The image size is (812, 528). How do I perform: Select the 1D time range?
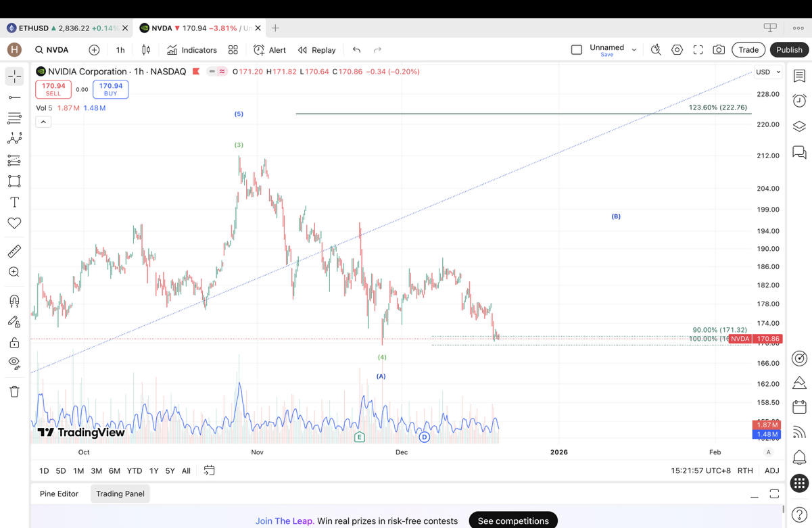(44, 471)
